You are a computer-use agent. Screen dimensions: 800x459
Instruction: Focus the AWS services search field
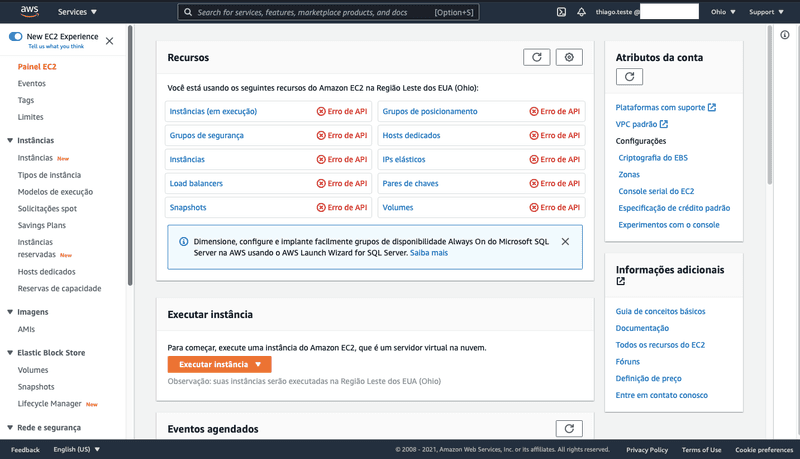point(328,12)
